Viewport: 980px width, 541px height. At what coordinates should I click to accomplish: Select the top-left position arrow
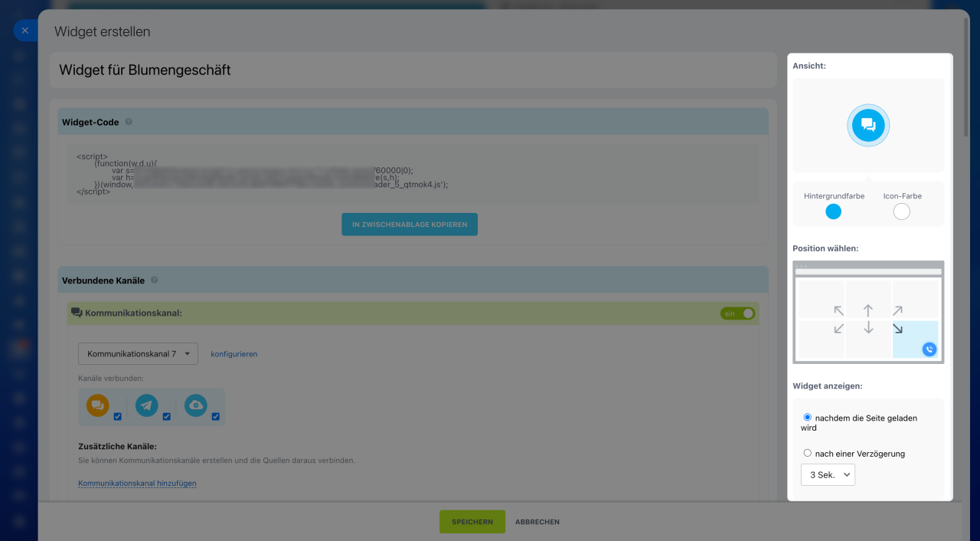point(839,310)
